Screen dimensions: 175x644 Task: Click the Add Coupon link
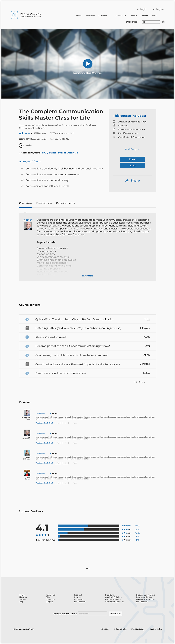(x=132, y=149)
